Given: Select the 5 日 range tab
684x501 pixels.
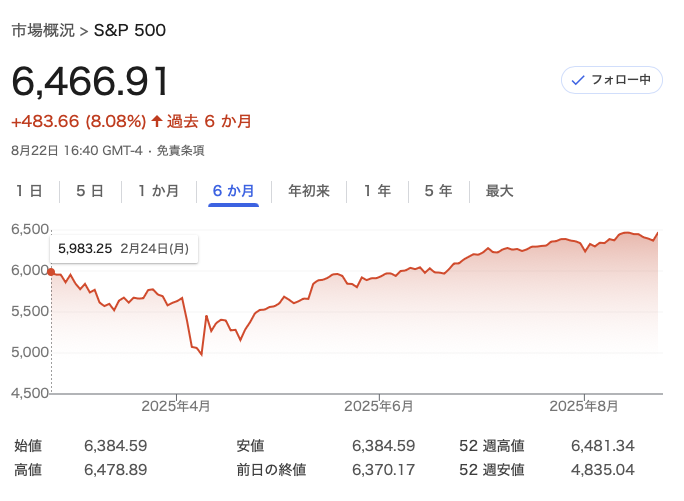Looking at the screenshot, I should tap(90, 190).
